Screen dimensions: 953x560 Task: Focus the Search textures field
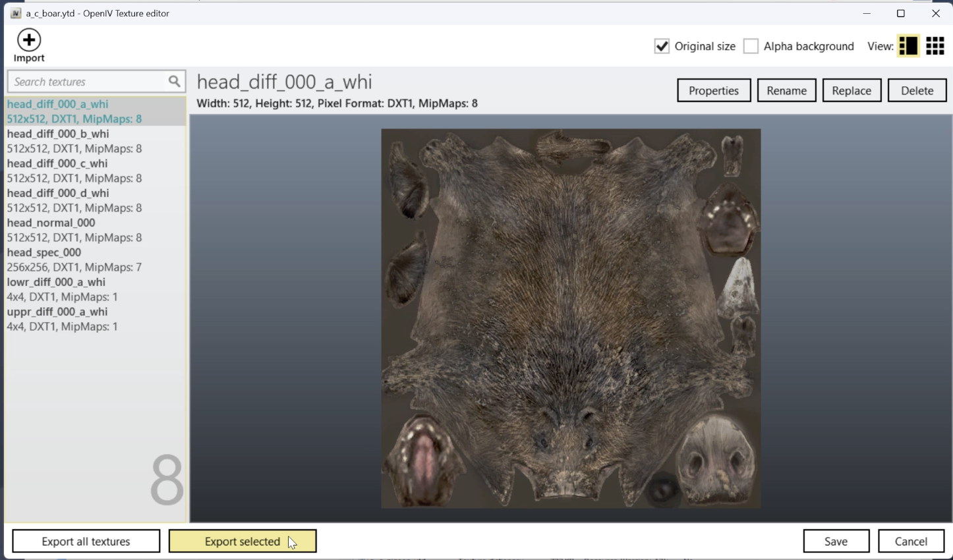coord(87,82)
